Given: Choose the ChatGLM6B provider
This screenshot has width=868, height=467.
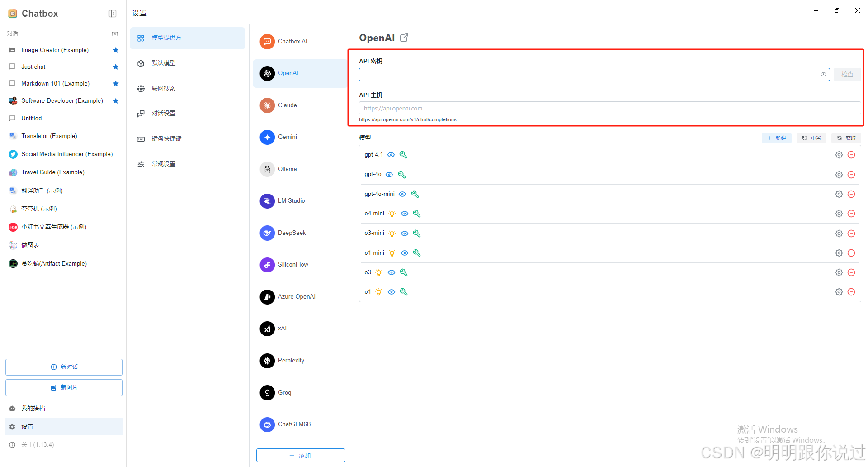Looking at the screenshot, I should click(x=300, y=424).
